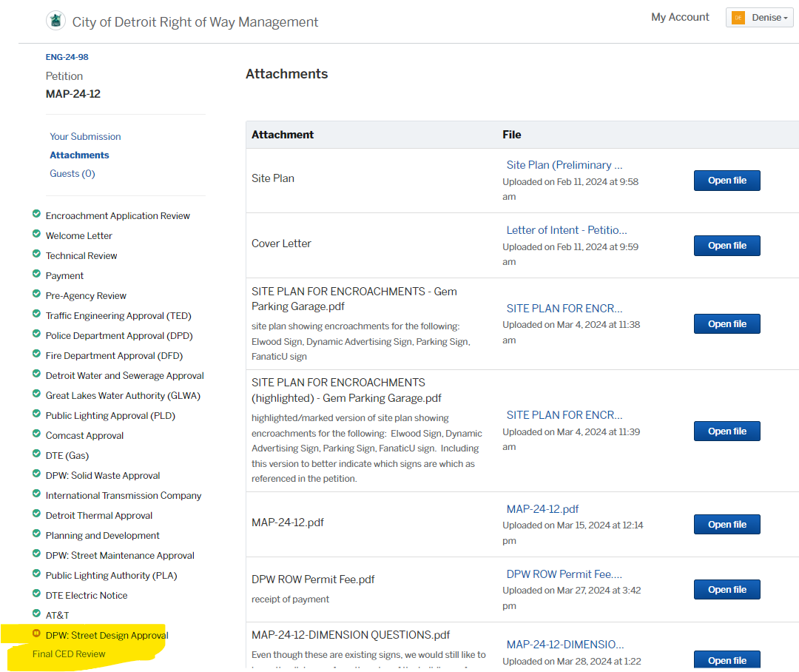Image resolution: width=799 pixels, height=672 pixels.
Task: Open the Final CED Review step
Action: click(x=69, y=654)
